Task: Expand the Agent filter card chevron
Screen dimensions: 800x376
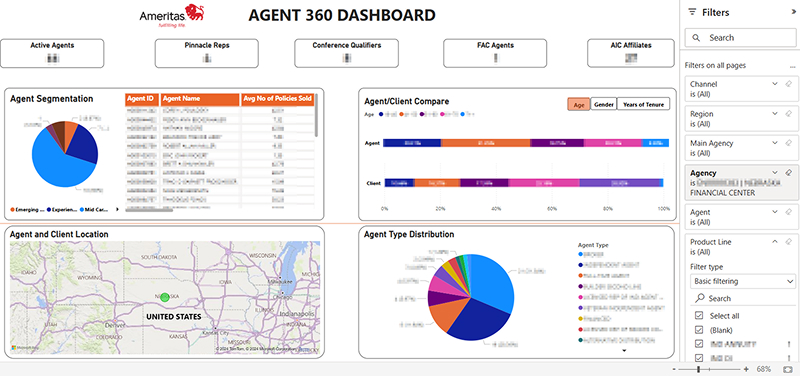Action: 774,212
